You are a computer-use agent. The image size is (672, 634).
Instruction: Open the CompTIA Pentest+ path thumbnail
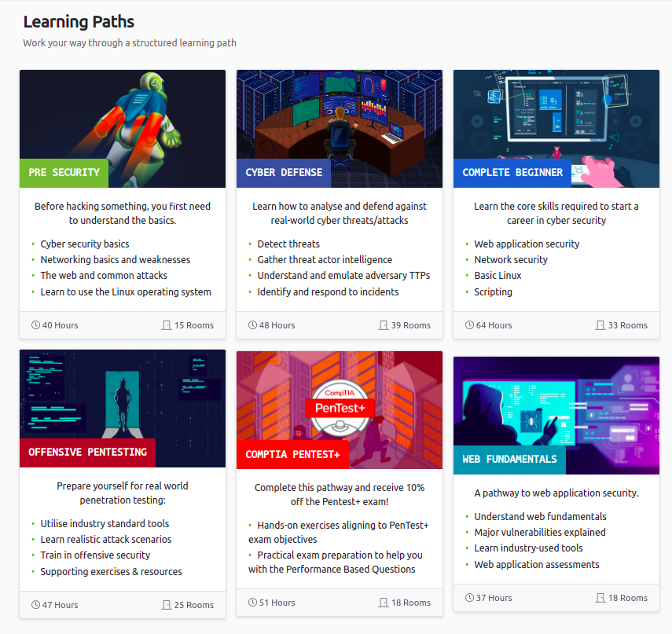[x=340, y=410]
